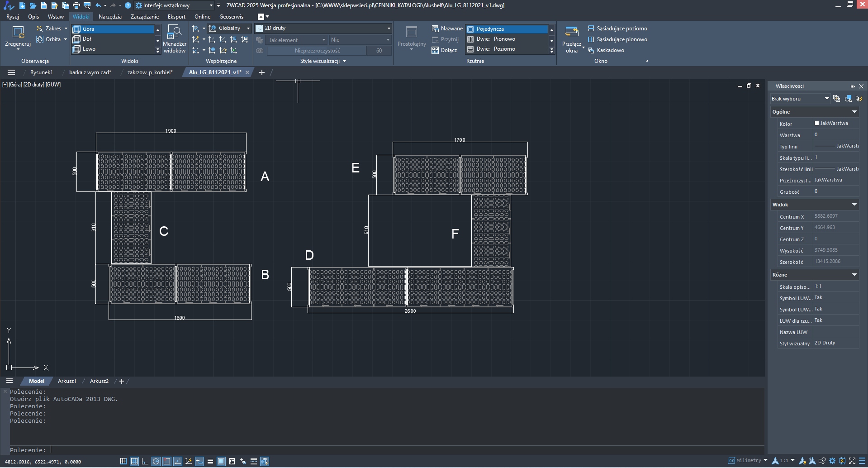This screenshot has height=468, width=868.
Task: Click the Kaskadowo window arrangement
Action: pos(610,50)
